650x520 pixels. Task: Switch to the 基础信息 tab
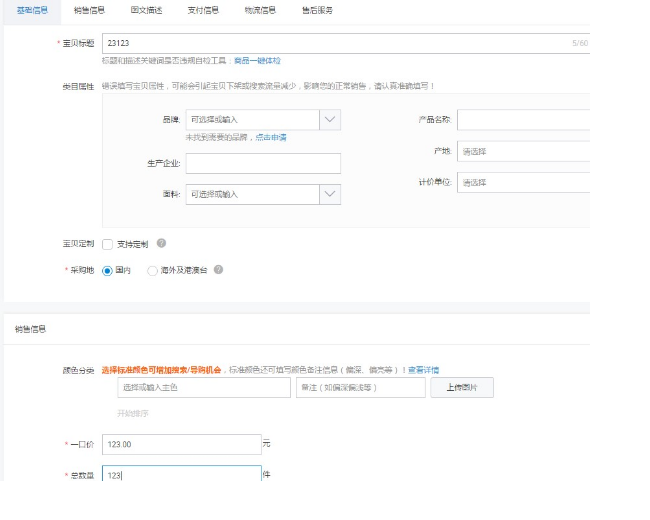(32, 10)
